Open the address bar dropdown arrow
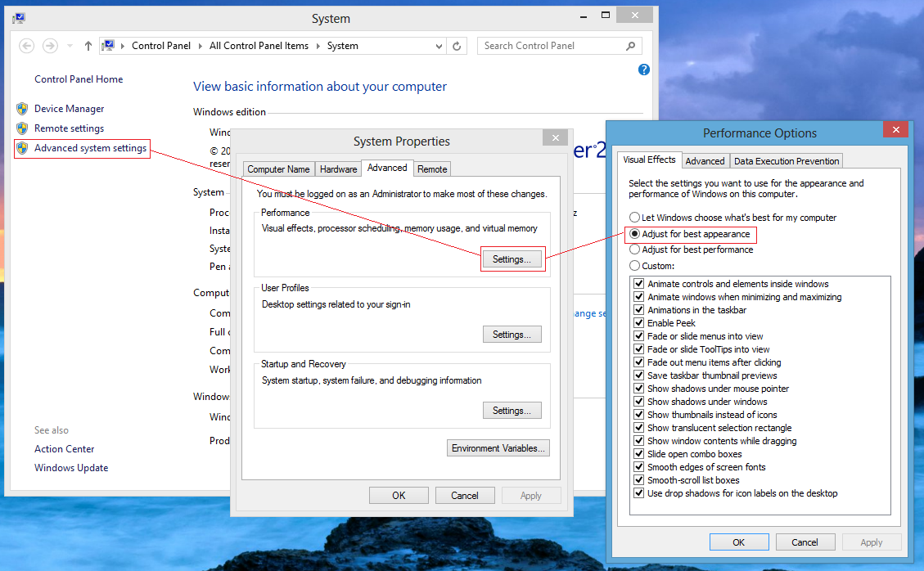924x571 pixels. click(x=437, y=46)
